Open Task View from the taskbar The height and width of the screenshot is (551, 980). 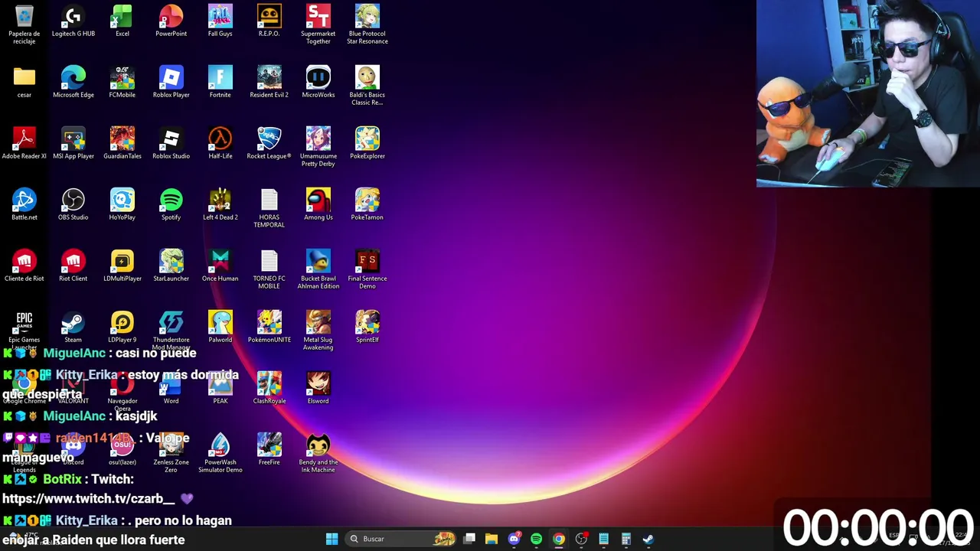[469, 539]
